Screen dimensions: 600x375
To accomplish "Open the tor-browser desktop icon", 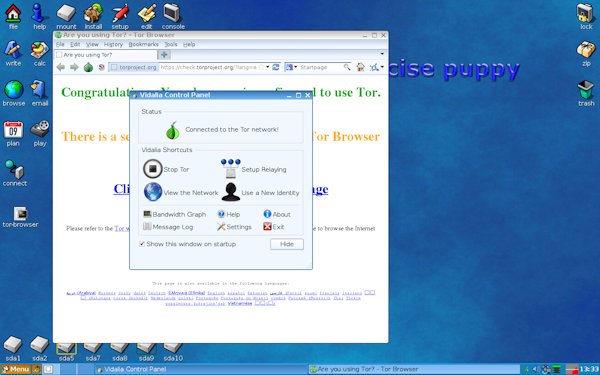I will point(20,217).
